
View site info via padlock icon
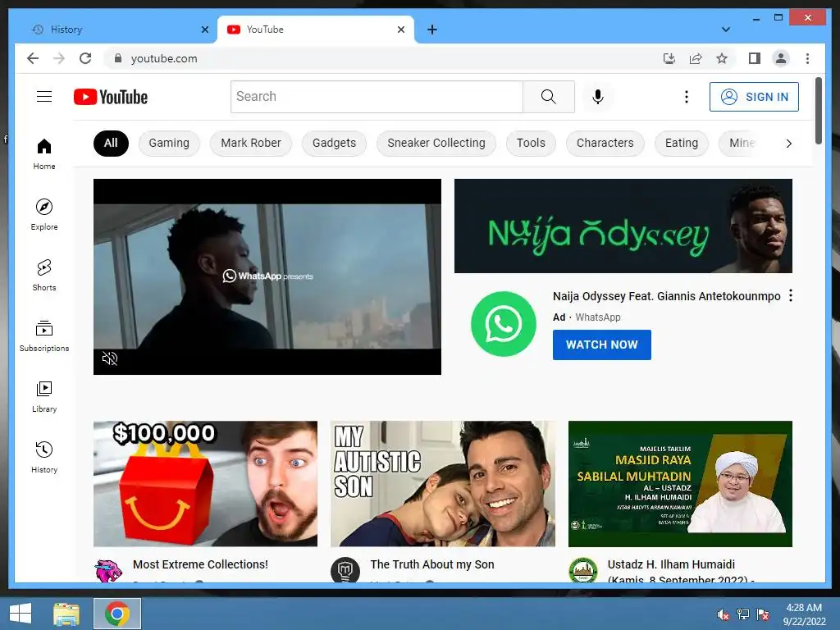118,58
